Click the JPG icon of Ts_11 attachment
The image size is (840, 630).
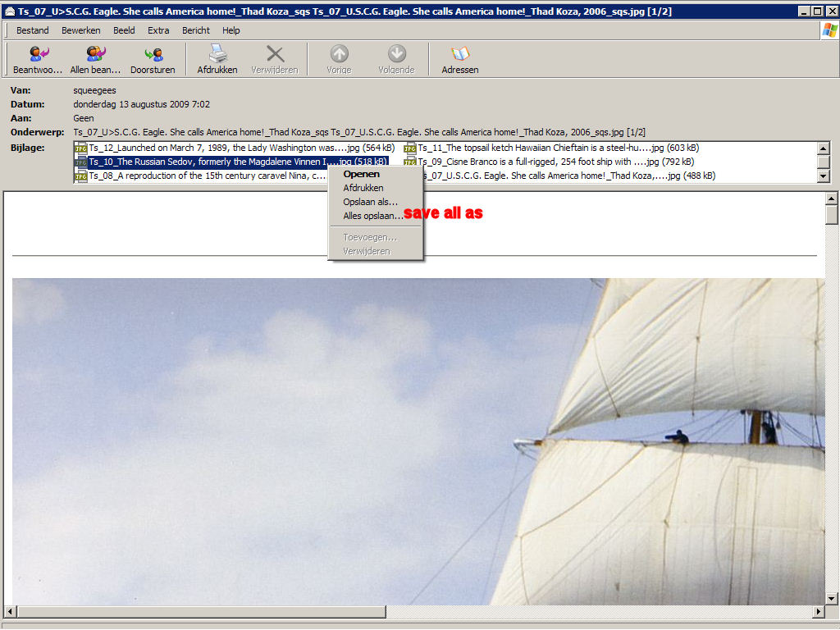[410, 148]
